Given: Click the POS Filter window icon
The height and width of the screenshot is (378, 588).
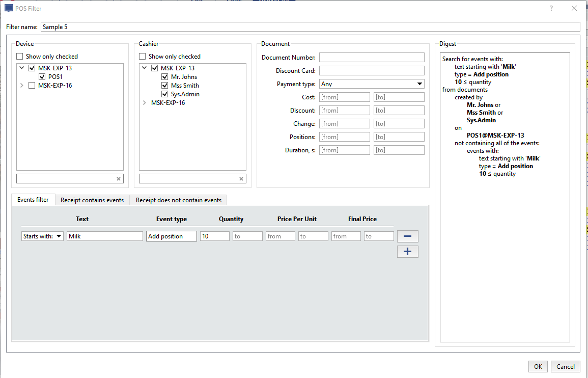Looking at the screenshot, I should click(9, 8).
